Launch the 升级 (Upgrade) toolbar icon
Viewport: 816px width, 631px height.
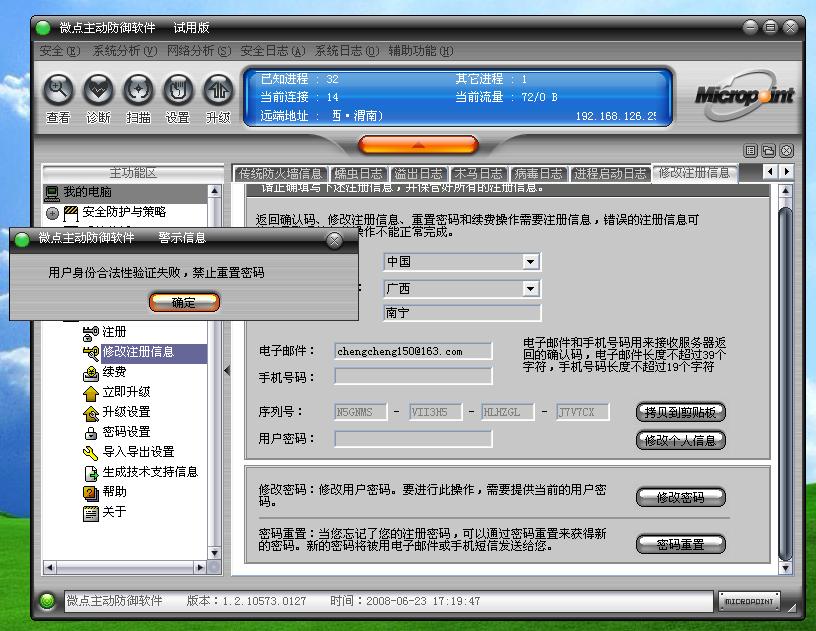(x=218, y=91)
